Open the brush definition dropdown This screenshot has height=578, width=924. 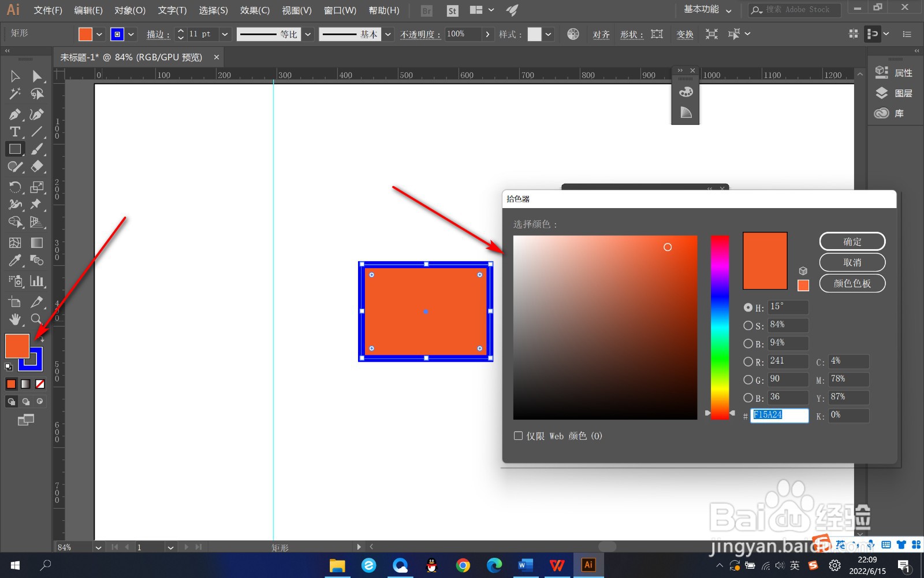point(388,34)
